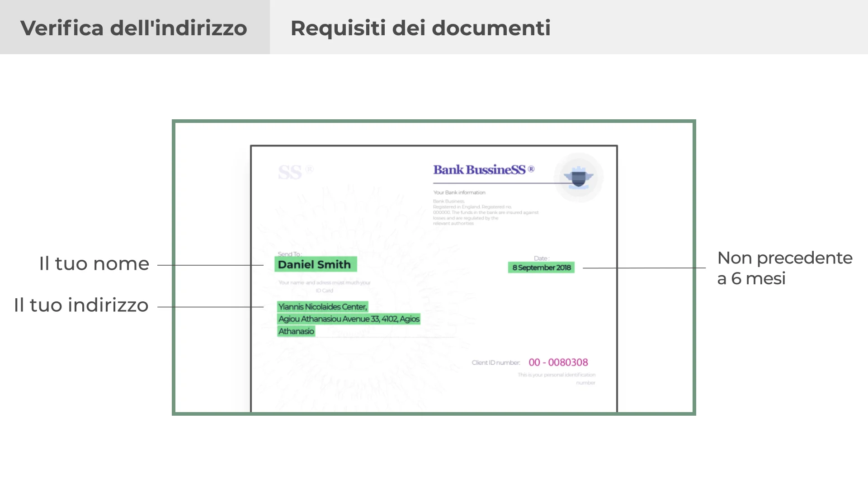Click the Date label above highlighted date
Image resolution: width=868 pixels, height=488 pixels.
542,258
